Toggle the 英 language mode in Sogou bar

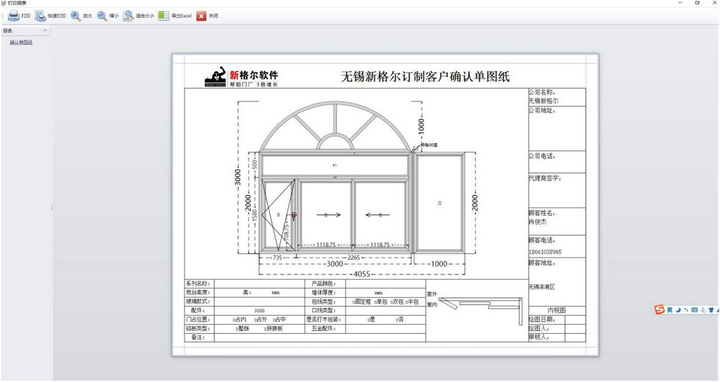pos(669,310)
